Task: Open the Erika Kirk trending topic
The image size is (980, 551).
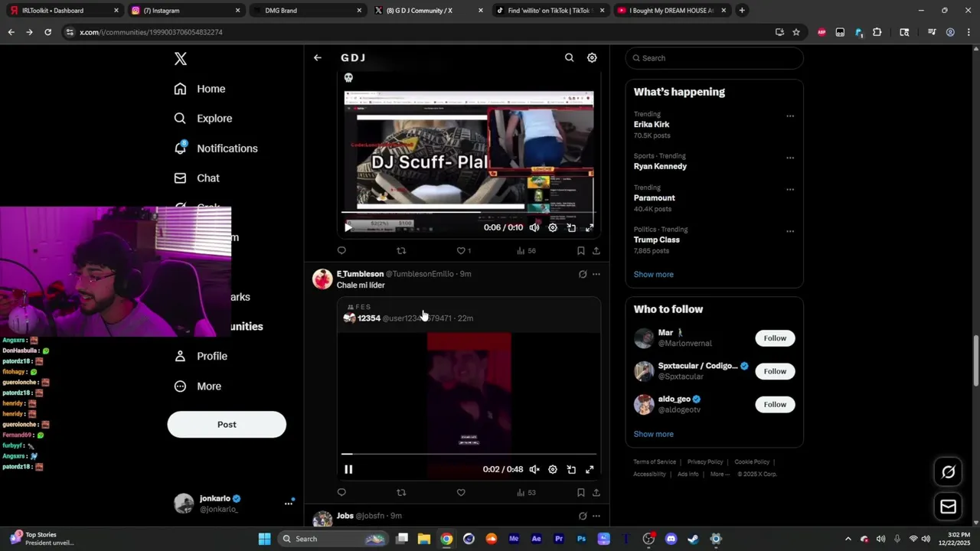Action: click(652, 124)
